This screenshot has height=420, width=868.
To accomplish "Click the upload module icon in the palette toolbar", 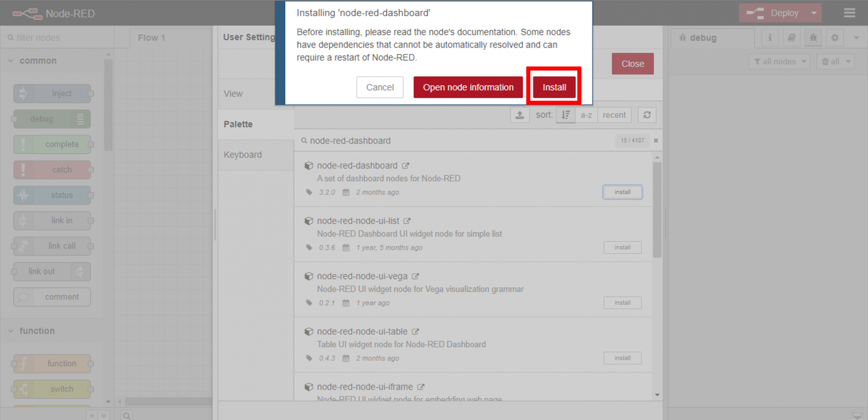I will 520,115.
